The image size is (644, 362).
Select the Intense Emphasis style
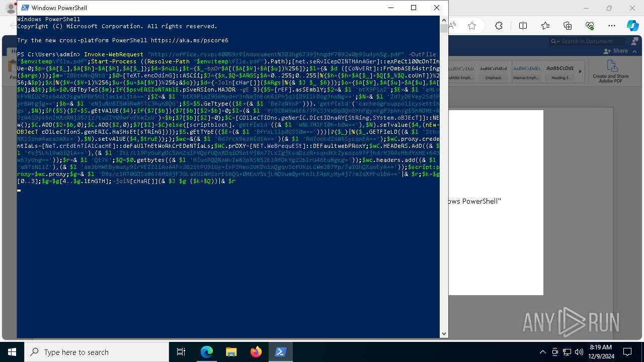(x=527, y=72)
